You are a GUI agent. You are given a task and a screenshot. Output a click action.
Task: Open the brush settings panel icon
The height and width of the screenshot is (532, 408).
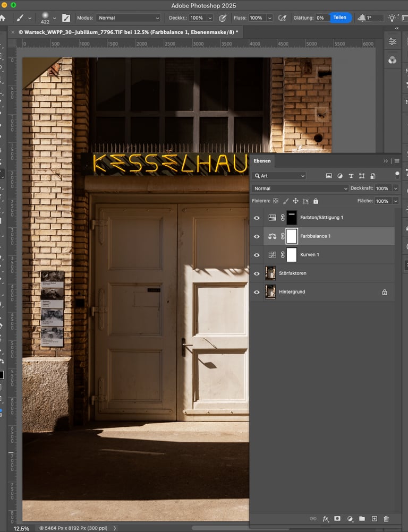click(66, 18)
